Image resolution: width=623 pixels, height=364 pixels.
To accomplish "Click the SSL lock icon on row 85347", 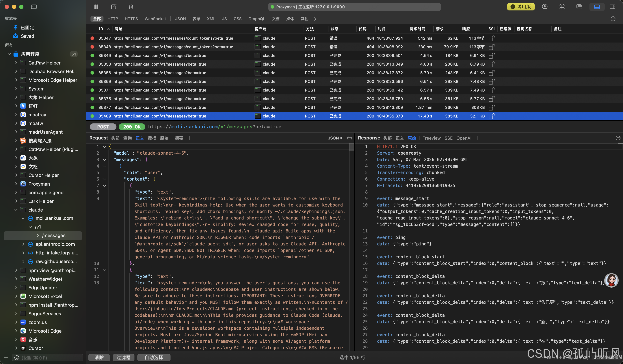I will click(x=492, y=38).
